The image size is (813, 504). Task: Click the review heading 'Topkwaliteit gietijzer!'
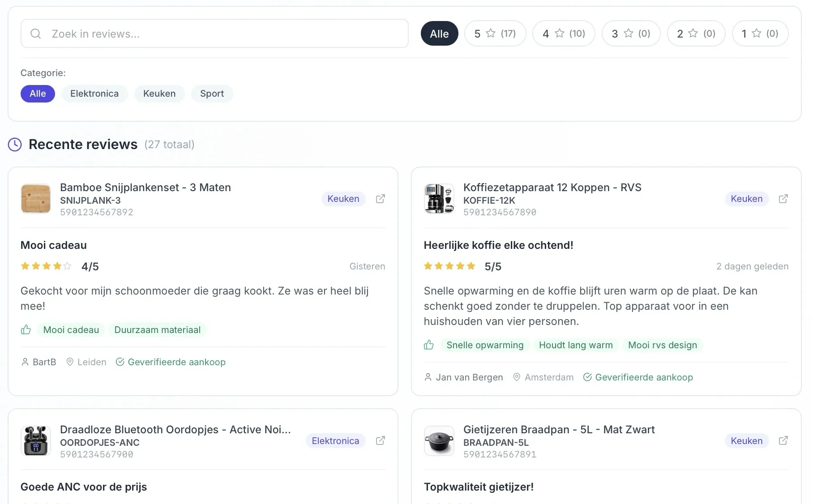click(x=479, y=487)
